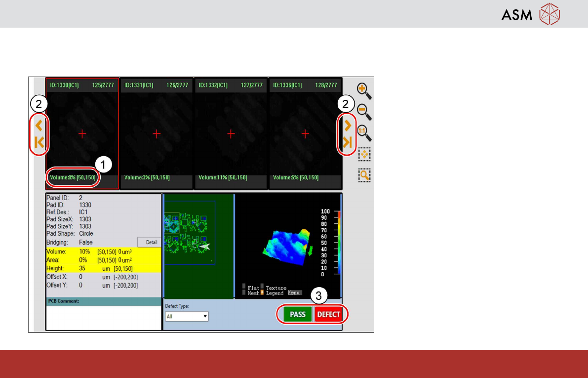Click the ASM logo

(x=531, y=14)
